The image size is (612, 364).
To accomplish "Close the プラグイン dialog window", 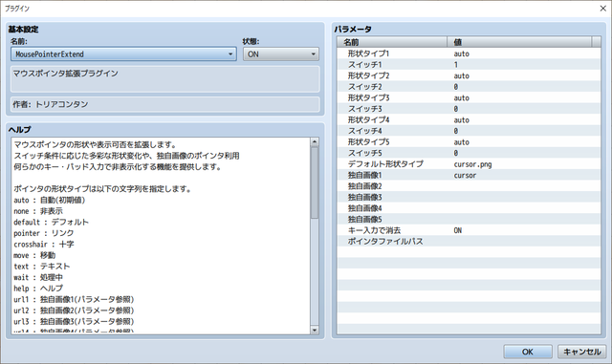I will [602, 9].
